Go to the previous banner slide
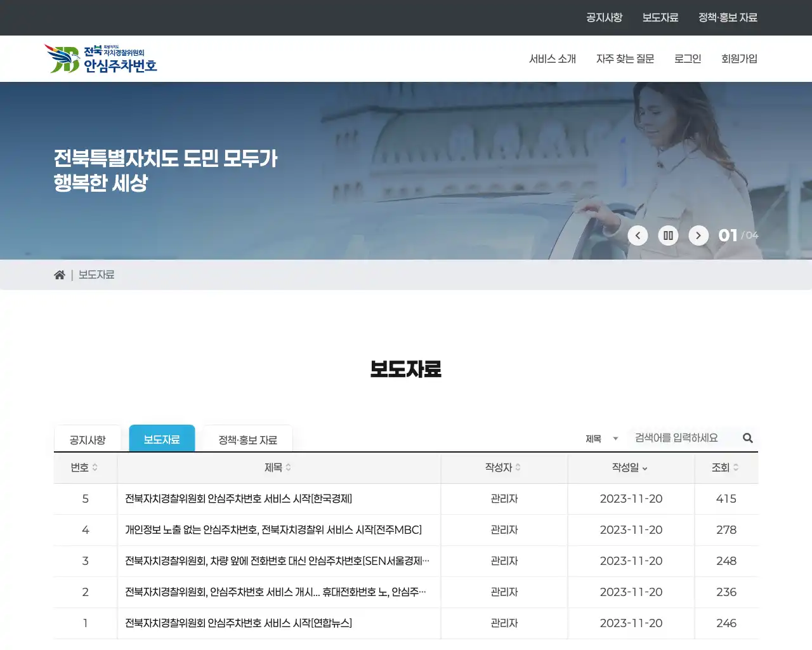 tap(638, 235)
